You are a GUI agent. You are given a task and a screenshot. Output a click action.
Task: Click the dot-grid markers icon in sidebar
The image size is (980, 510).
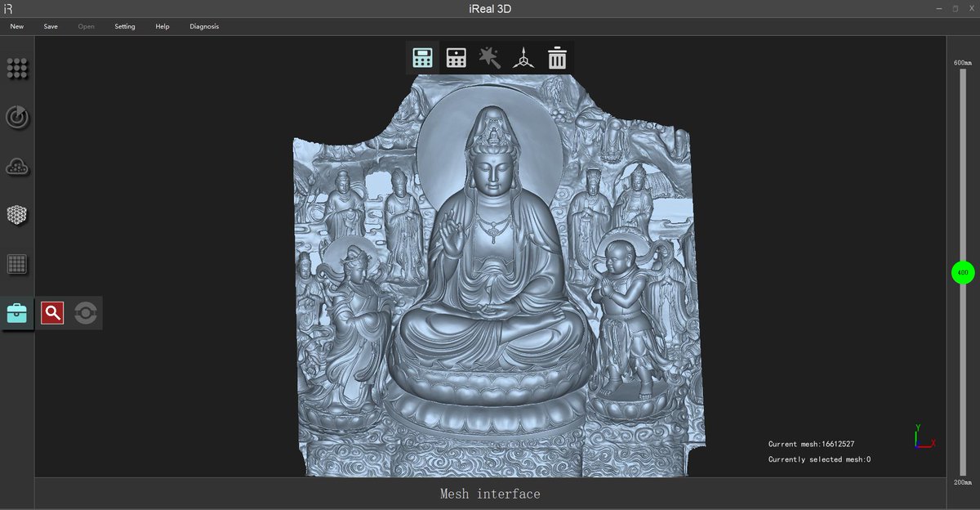click(x=17, y=69)
